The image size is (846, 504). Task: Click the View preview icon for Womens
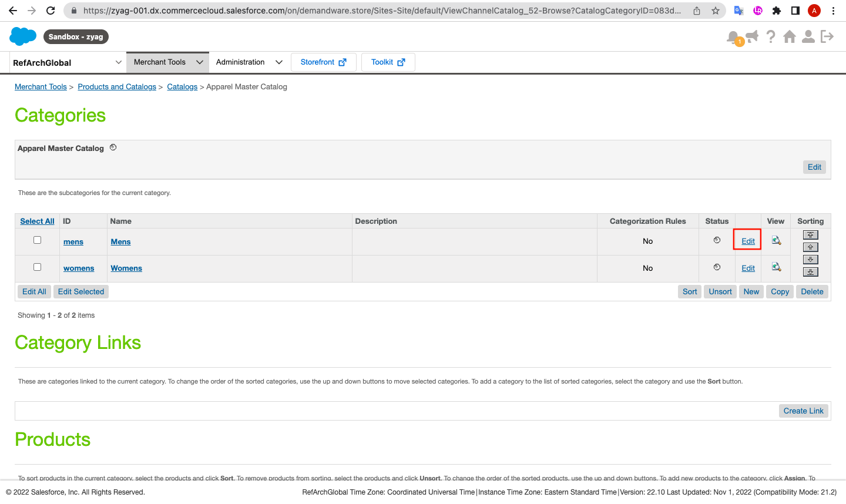coord(776,267)
